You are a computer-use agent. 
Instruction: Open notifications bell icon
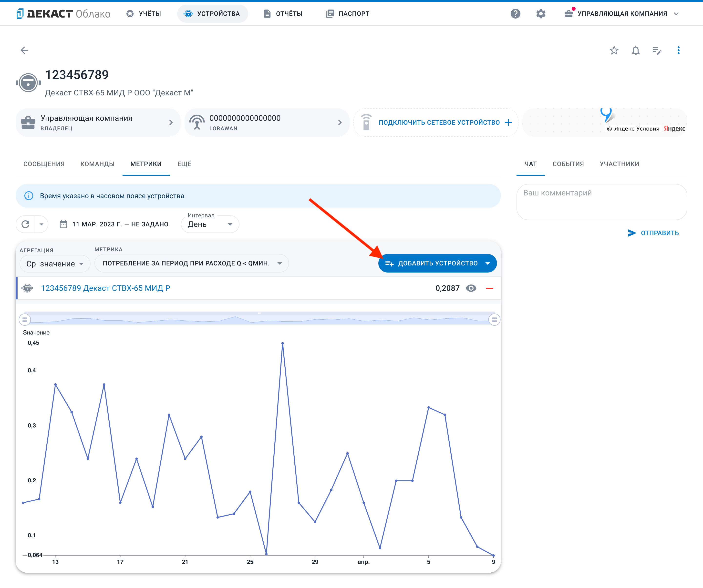point(635,50)
